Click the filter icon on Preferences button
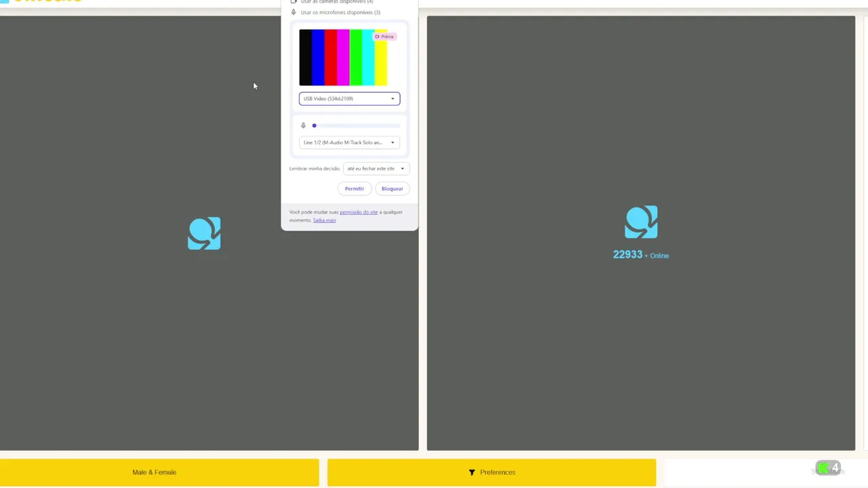This screenshot has width=868, height=488. point(472,472)
